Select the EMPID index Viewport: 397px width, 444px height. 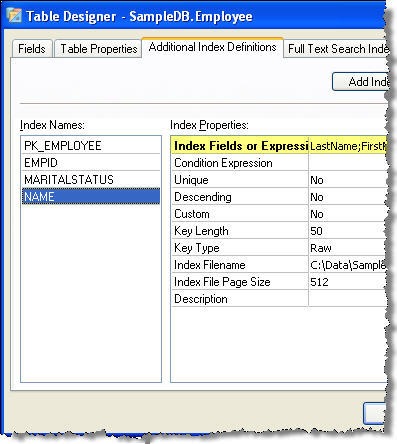coord(91,162)
